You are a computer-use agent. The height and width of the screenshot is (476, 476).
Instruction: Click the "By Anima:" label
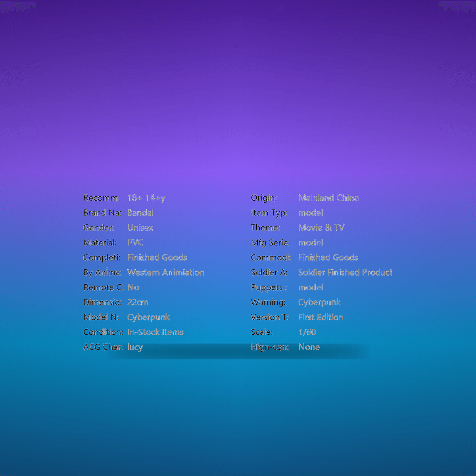click(103, 273)
